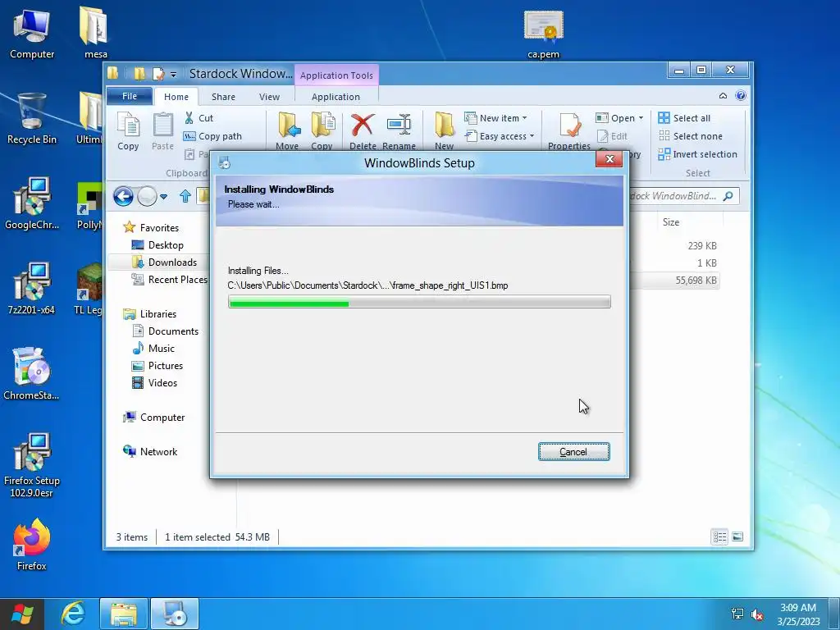Viewport: 840px width, 630px height.
Task: Click the Size column header
Action: (671, 221)
